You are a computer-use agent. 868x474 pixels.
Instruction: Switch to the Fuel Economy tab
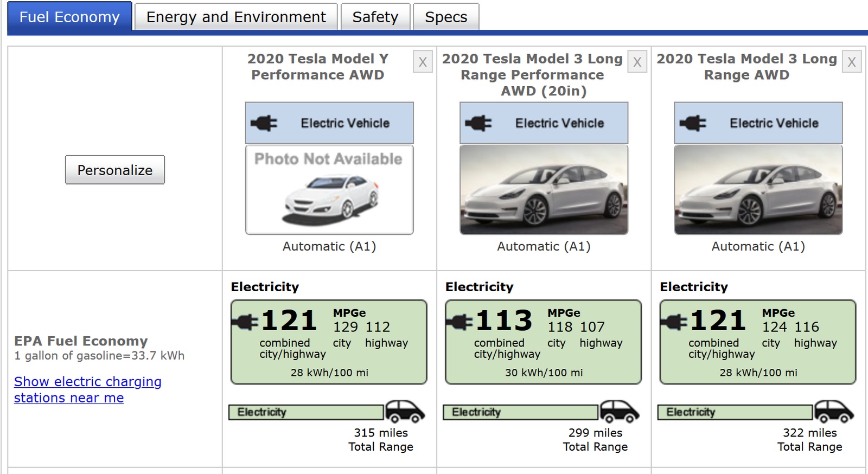coord(69,17)
